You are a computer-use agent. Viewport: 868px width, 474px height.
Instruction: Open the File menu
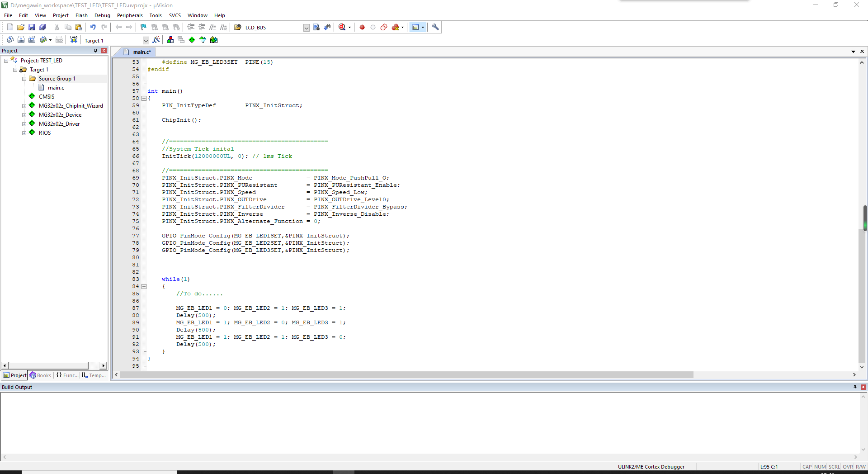coord(8,15)
